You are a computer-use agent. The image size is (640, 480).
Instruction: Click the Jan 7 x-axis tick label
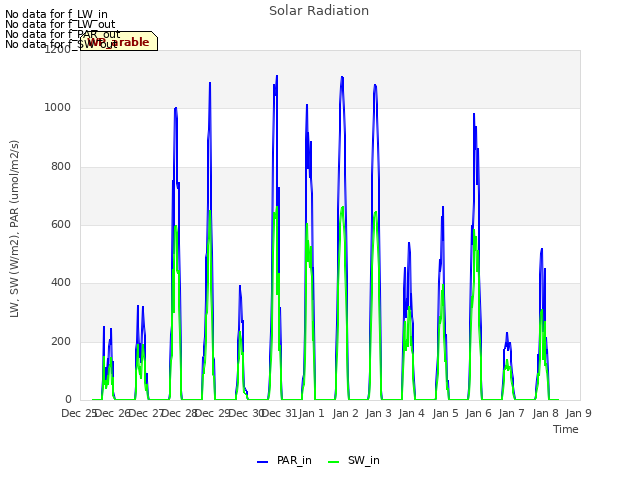(x=511, y=413)
